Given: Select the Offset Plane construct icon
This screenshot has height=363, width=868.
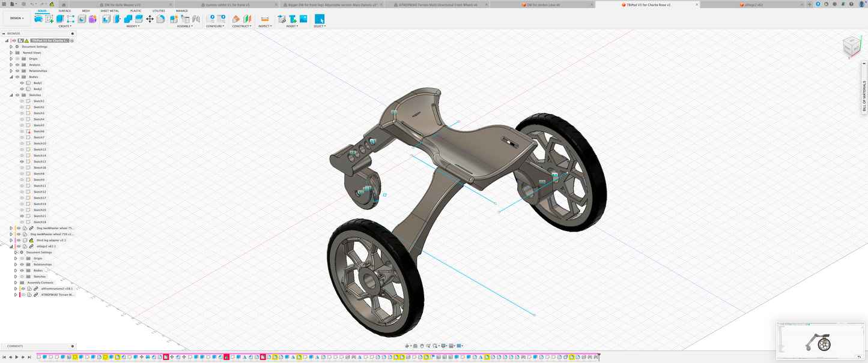Looking at the screenshot, I should point(236,19).
